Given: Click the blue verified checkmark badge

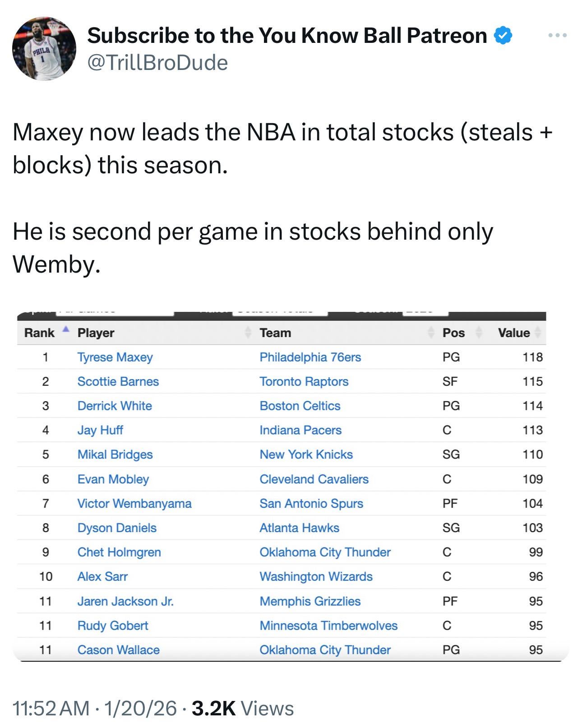Looking at the screenshot, I should [503, 36].
